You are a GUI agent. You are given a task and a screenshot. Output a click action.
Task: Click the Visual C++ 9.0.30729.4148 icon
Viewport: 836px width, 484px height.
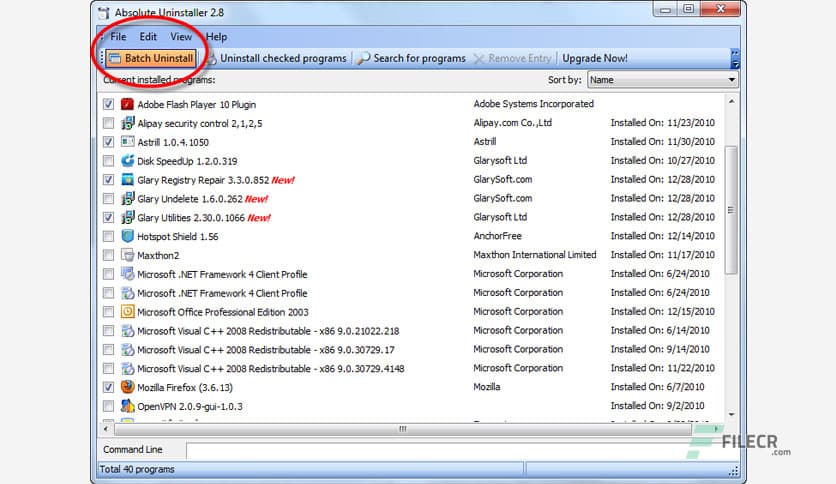point(127,368)
